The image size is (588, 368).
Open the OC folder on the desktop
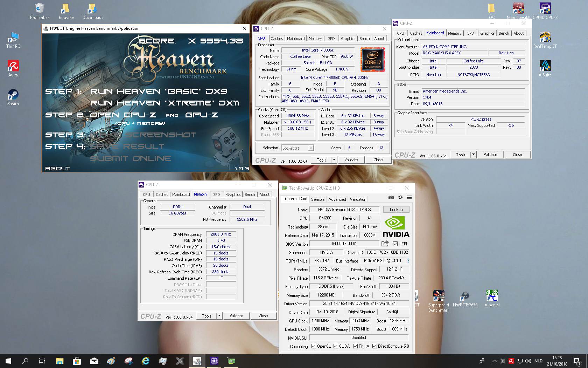pos(491,11)
